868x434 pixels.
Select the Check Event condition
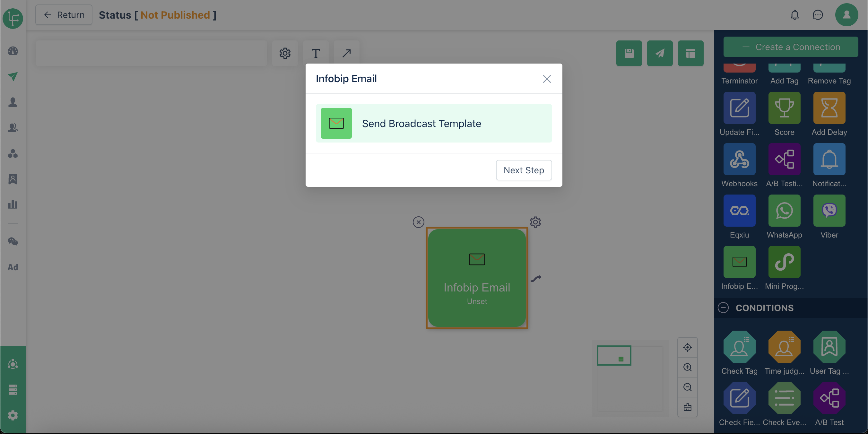pyautogui.click(x=784, y=398)
